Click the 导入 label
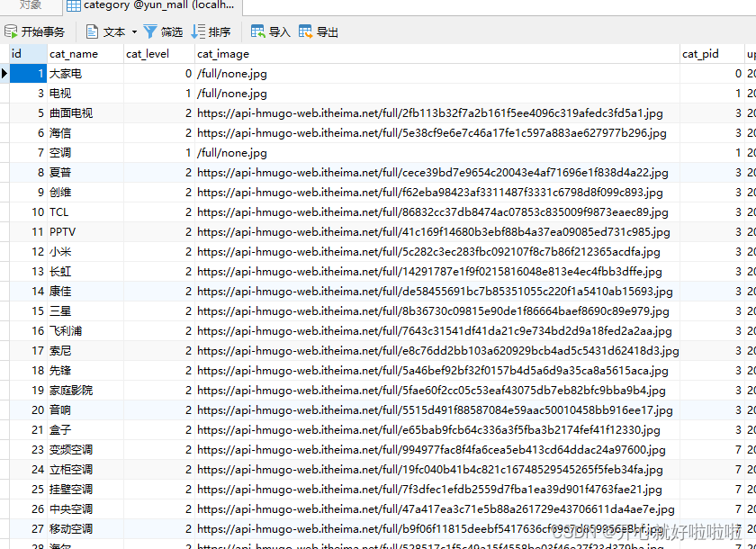The image size is (756, 549). click(280, 32)
